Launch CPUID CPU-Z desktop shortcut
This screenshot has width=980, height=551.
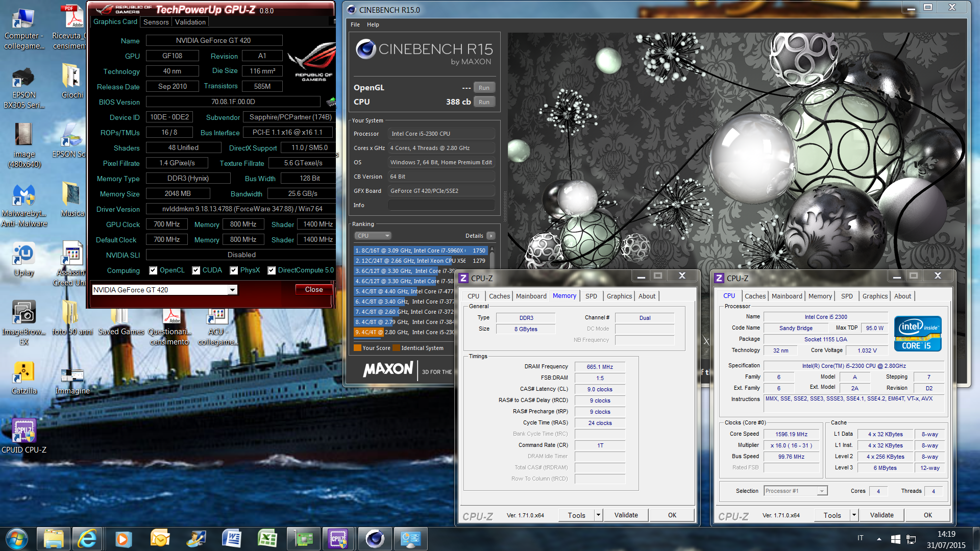point(23,436)
